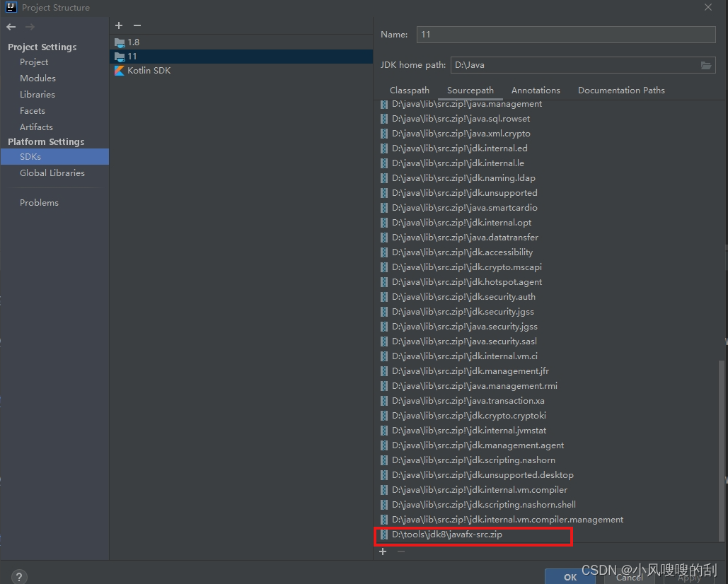Open Libraries settings page
This screenshot has height=584, width=728.
(37, 95)
